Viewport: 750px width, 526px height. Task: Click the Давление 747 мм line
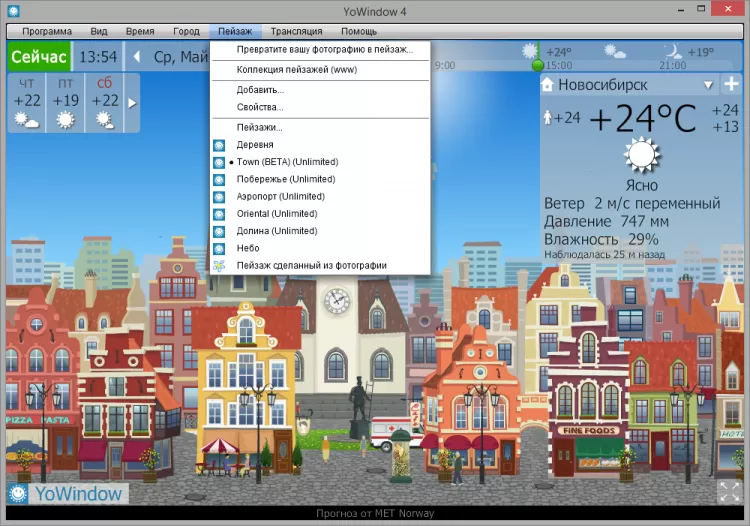pos(606,222)
